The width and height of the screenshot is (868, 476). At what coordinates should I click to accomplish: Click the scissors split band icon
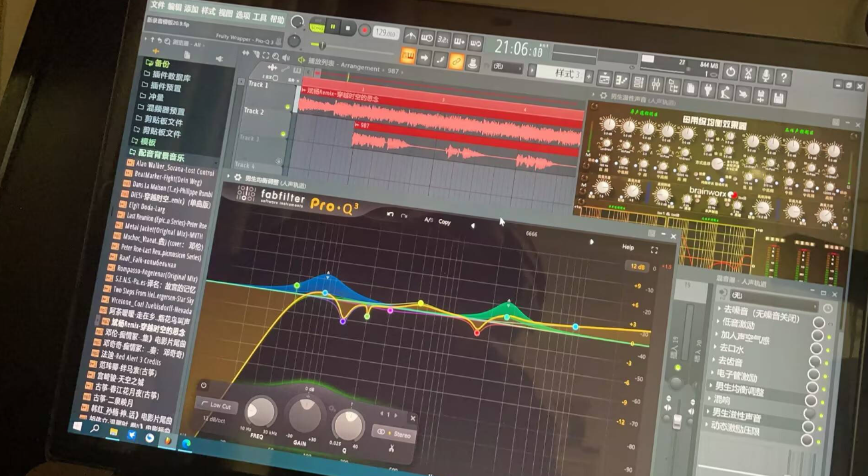coord(391,448)
